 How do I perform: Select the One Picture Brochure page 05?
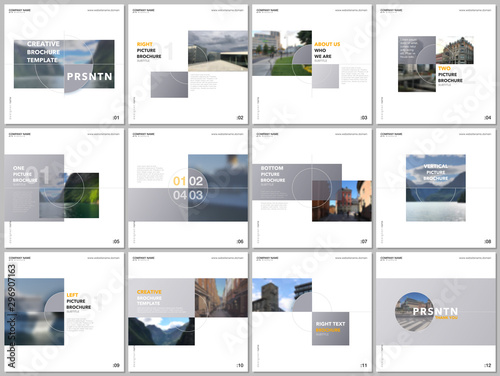click(64, 188)
